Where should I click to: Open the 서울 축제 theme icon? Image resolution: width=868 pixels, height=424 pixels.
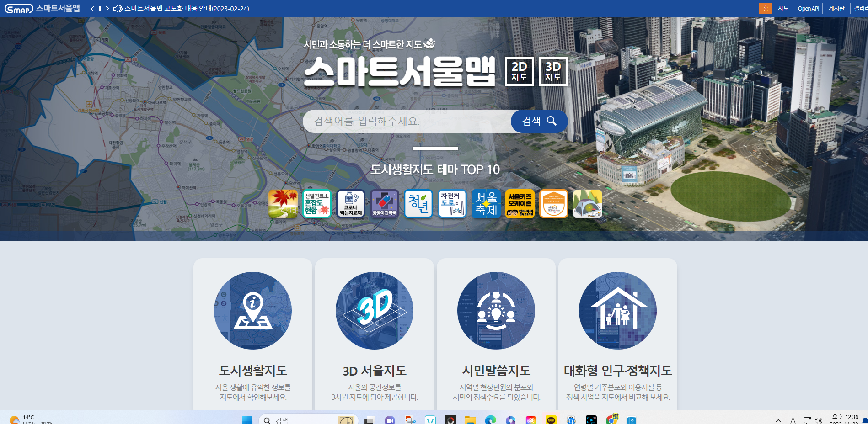click(x=486, y=204)
